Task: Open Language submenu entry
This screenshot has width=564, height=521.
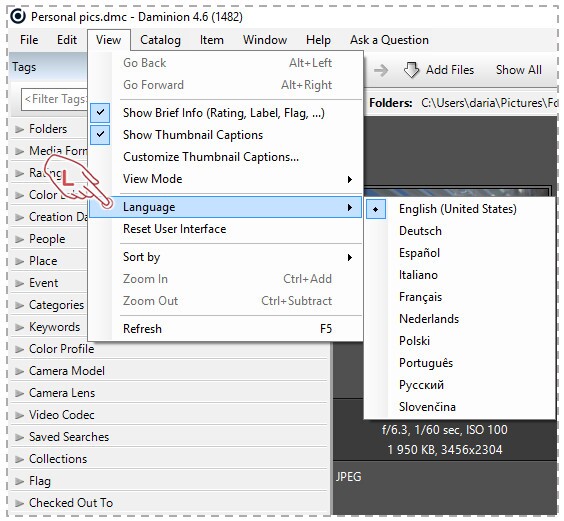Action: pos(225,207)
